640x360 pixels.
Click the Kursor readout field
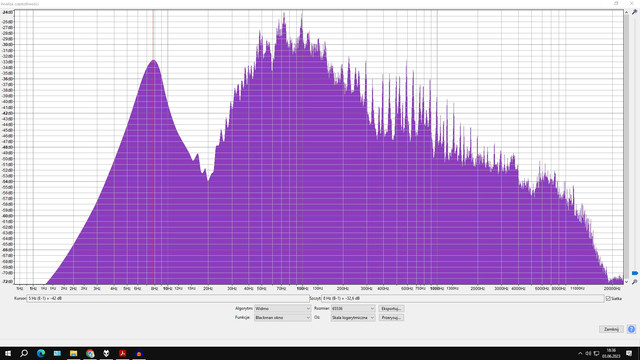(168, 298)
